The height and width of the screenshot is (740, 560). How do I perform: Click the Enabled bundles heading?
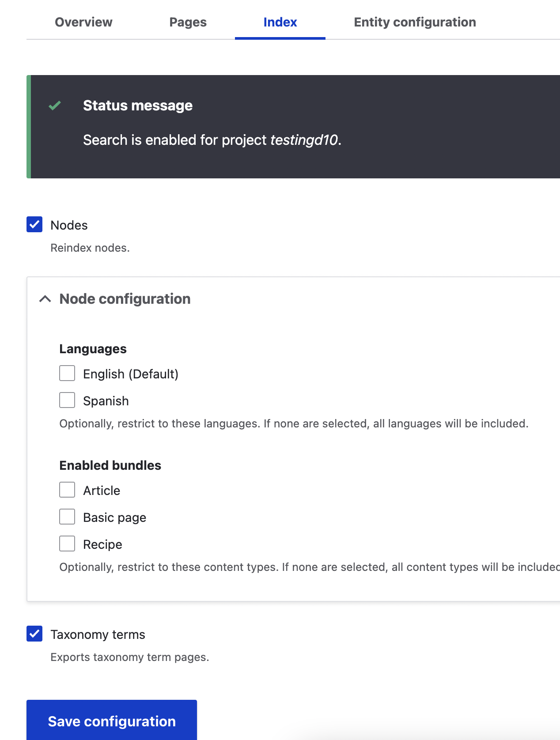click(x=110, y=465)
